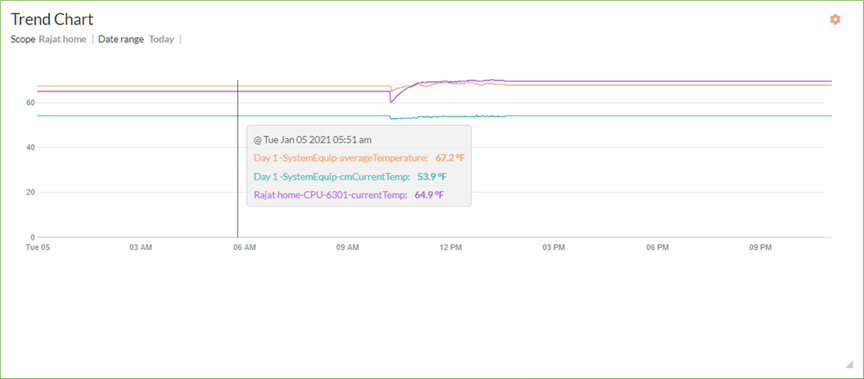Image resolution: width=864 pixels, height=379 pixels.
Task: Click the 06 AM x-axis label
Action: [244, 248]
